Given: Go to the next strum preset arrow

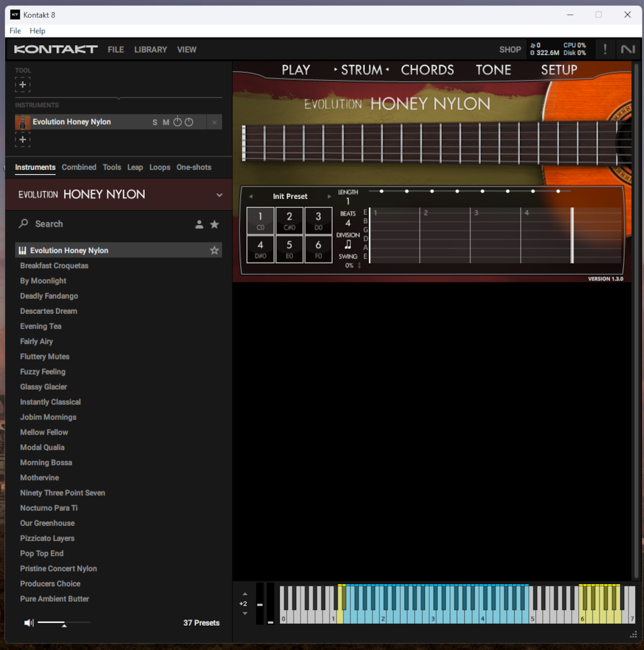Looking at the screenshot, I should (x=329, y=196).
